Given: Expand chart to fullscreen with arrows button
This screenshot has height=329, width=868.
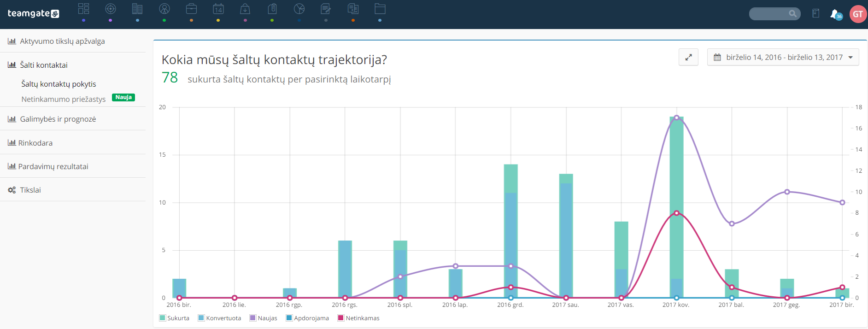Looking at the screenshot, I should [688, 57].
